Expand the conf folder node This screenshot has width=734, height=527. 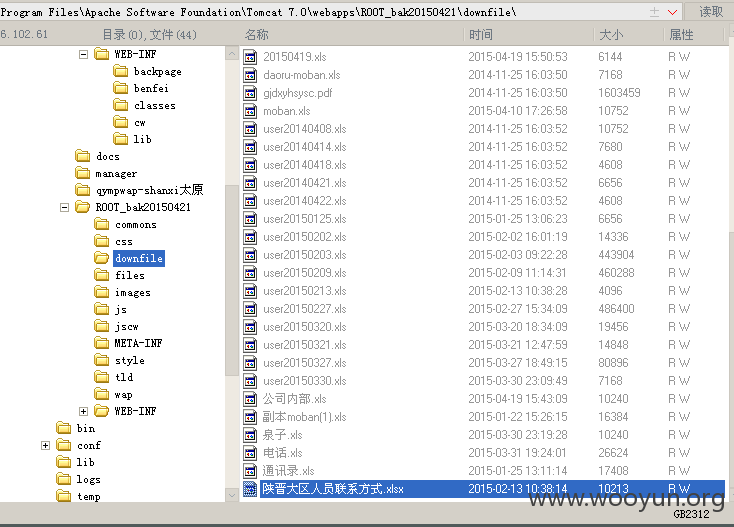click(45, 445)
